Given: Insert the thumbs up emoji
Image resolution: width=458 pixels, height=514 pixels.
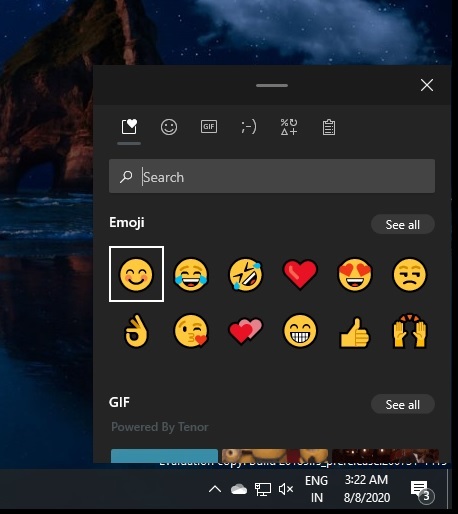Looking at the screenshot, I should (x=355, y=332).
